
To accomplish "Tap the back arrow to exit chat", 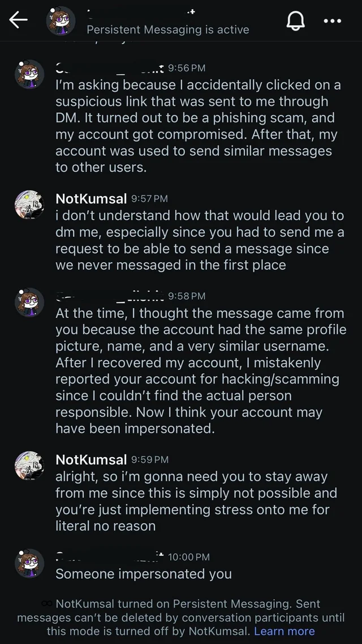I will tap(18, 20).
